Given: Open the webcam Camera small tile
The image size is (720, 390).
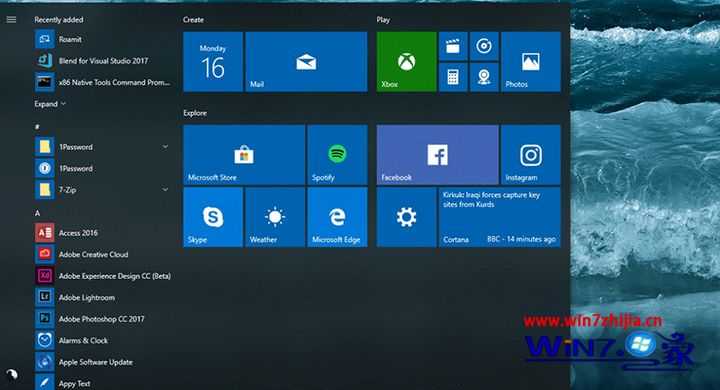Looking at the screenshot, I should pyautogui.click(x=484, y=77).
